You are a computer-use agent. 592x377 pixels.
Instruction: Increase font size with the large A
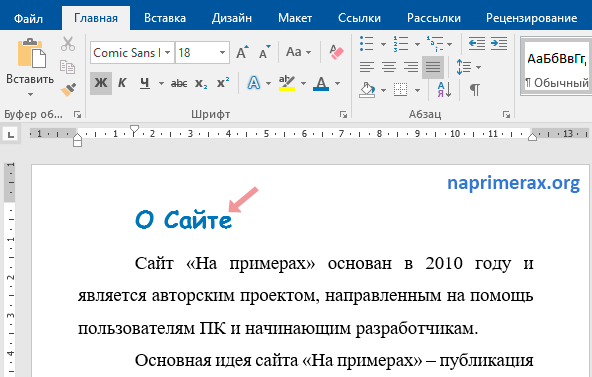pyautogui.click(x=242, y=52)
